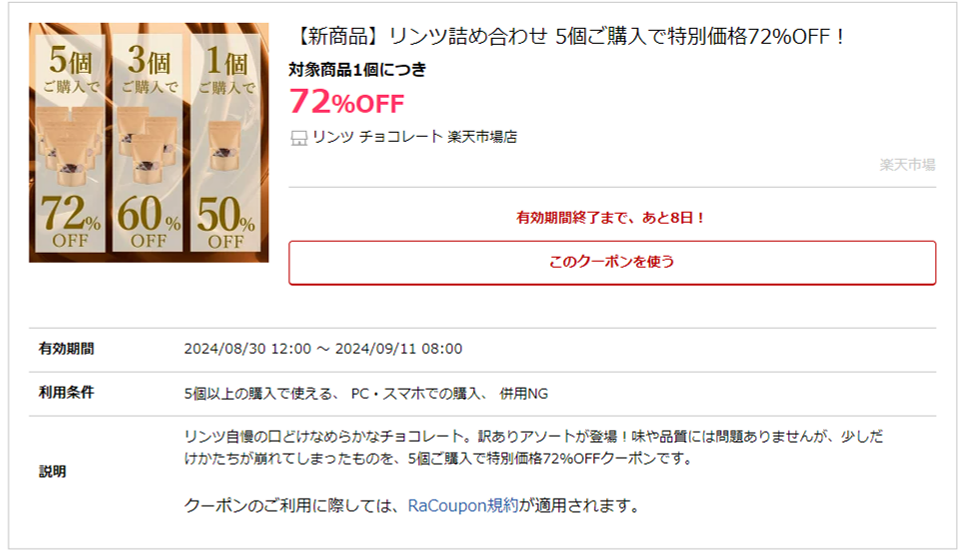Open リンツ チョコレート 楽天市場店 shop name
The image size is (971, 551).
[414, 137]
